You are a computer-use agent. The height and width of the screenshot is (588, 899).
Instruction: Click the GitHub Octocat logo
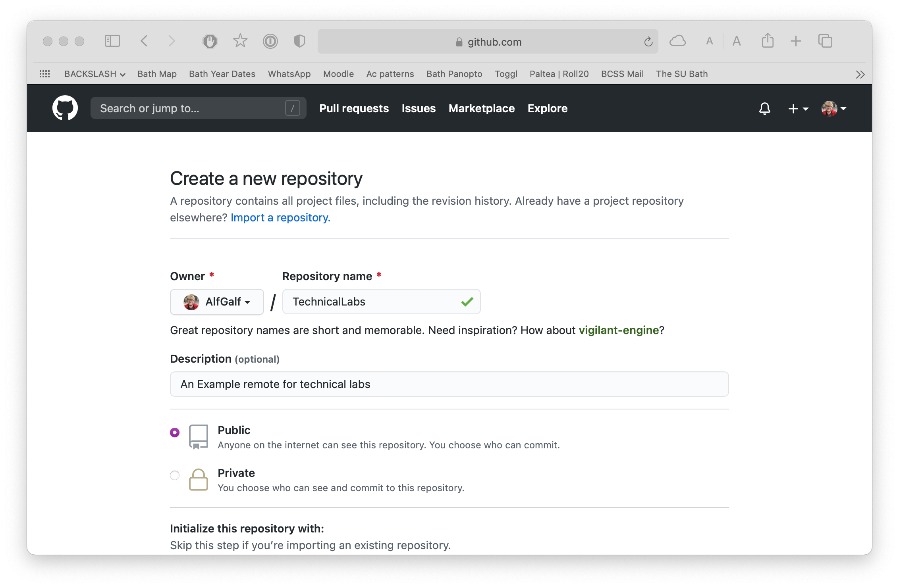pyautogui.click(x=65, y=108)
